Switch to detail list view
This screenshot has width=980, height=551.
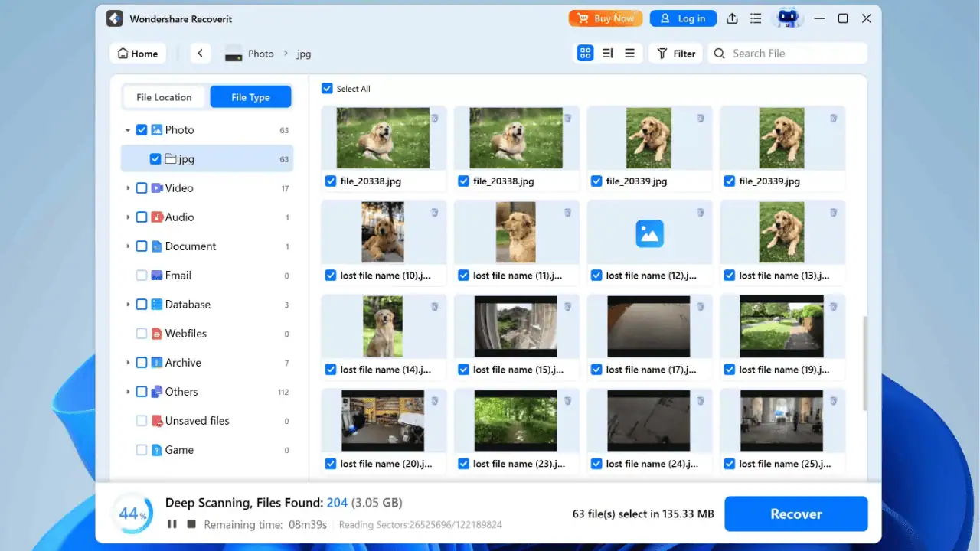[x=607, y=53]
